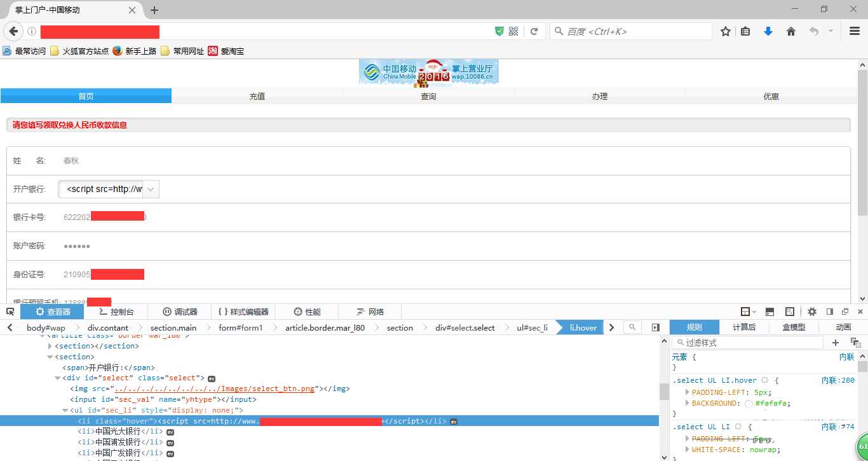Image resolution: width=868 pixels, height=461 pixels.
Task: Click the green shield security icon
Action: click(x=499, y=31)
